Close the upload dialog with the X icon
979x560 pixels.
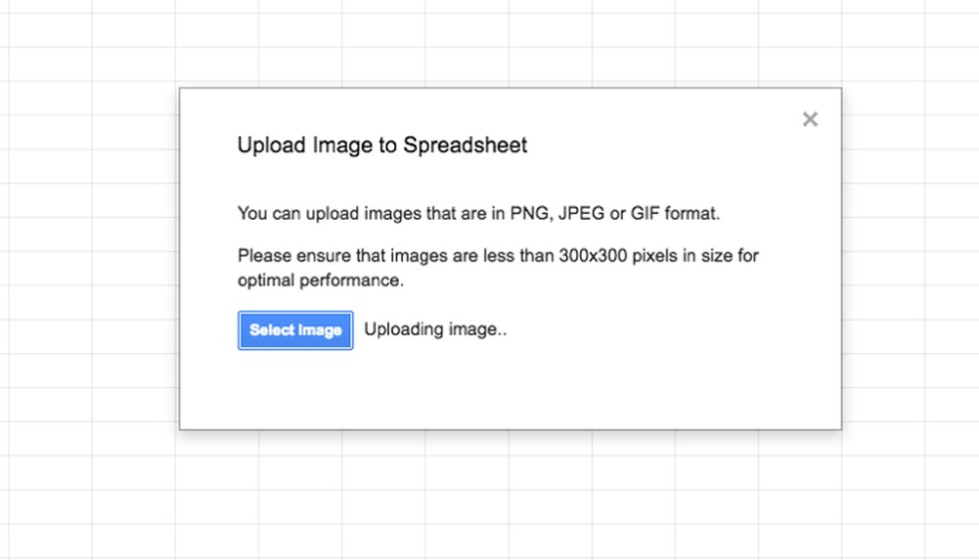810,119
